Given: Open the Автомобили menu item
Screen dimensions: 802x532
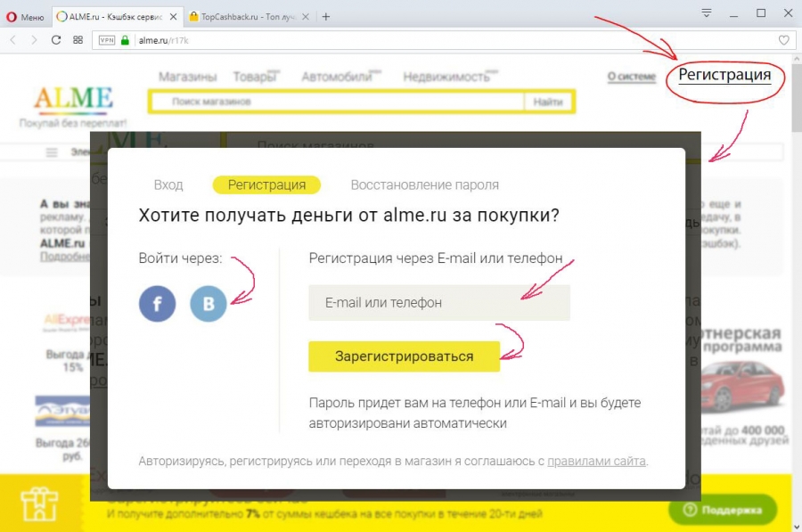Looking at the screenshot, I should pyautogui.click(x=337, y=77).
